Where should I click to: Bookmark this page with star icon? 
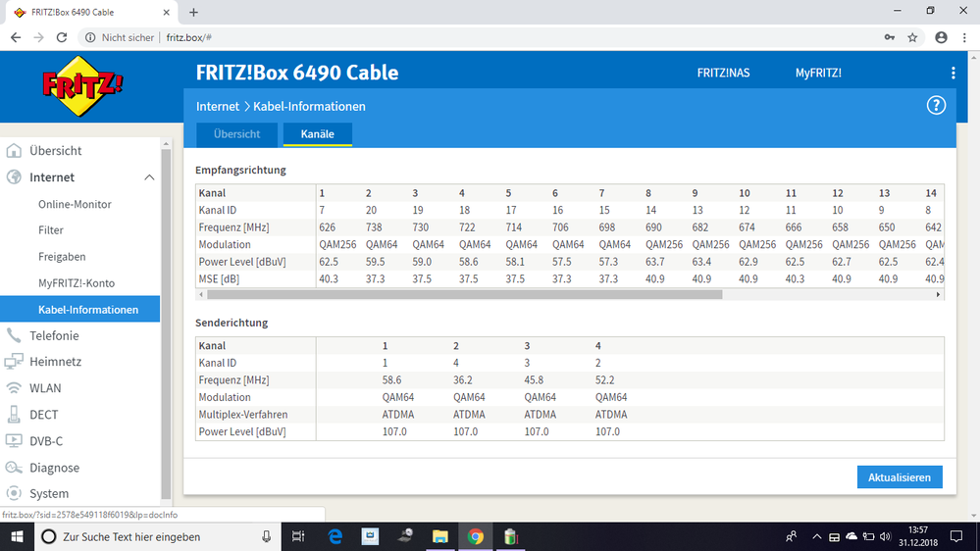coord(912,37)
